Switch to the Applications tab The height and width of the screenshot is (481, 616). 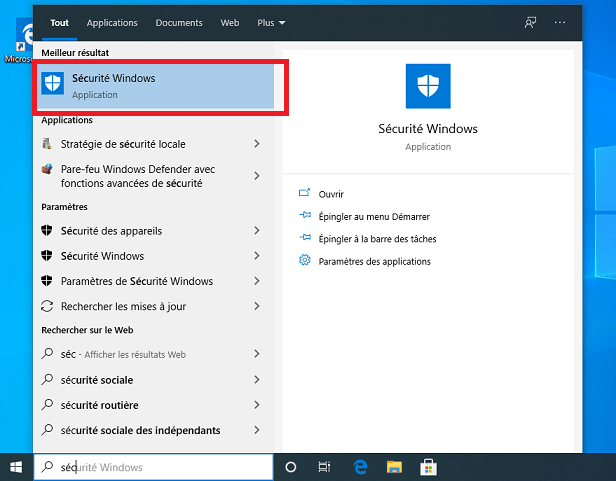[112, 22]
